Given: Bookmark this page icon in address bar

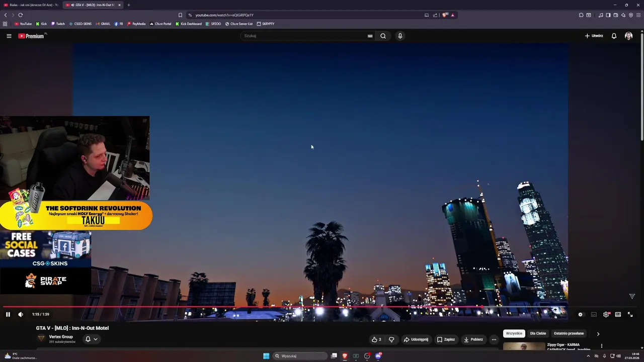Looking at the screenshot, I should [180, 15].
